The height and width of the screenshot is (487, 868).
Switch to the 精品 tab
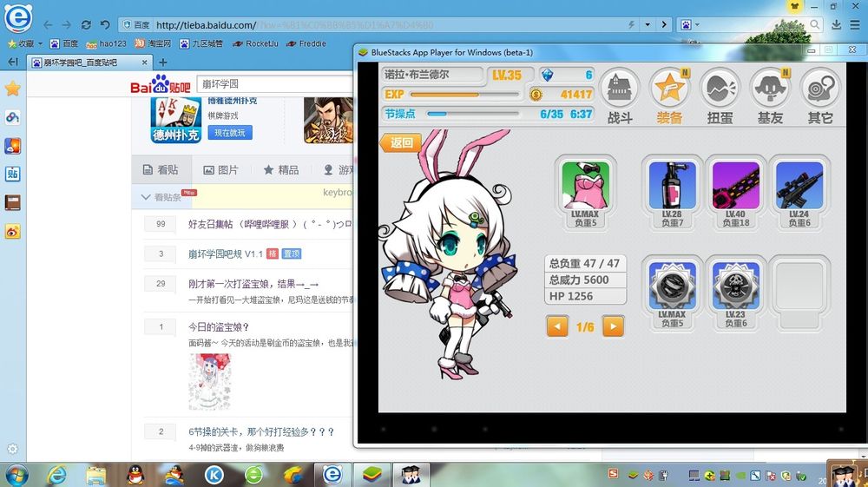pyautogui.click(x=281, y=170)
